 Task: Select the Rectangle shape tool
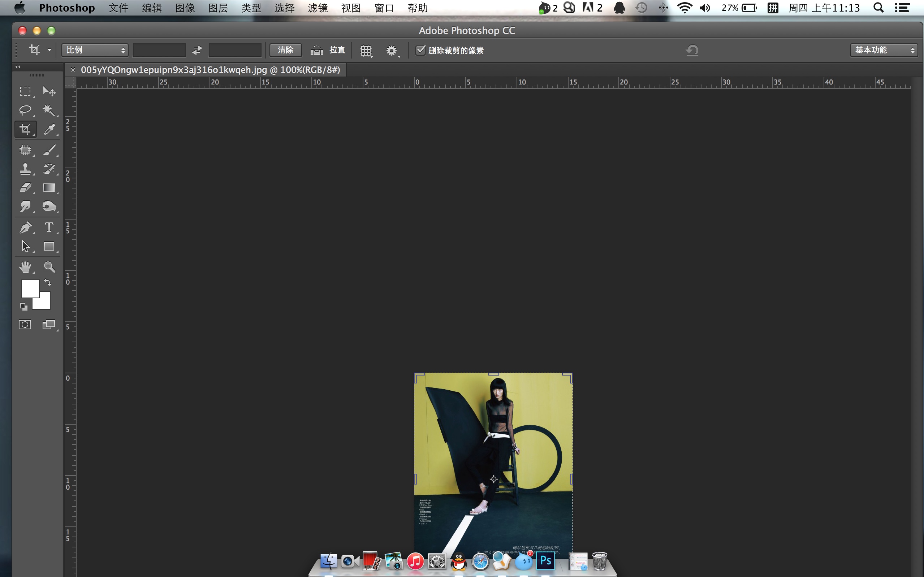[49, 247]
